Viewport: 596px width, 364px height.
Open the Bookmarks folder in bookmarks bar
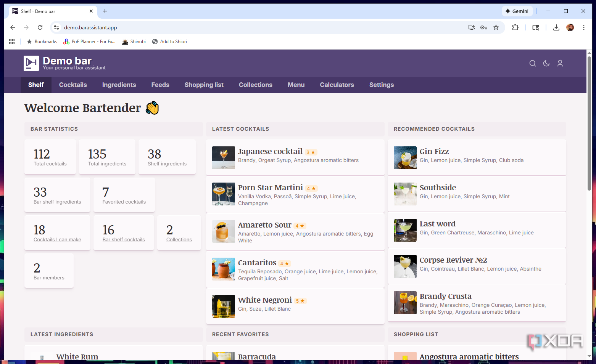(42, 42)
